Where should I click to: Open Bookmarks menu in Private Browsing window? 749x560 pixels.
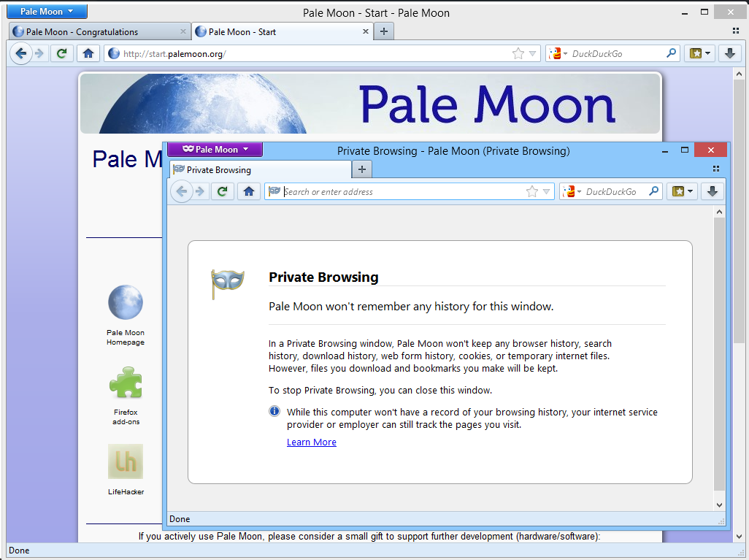coord(682,191)
